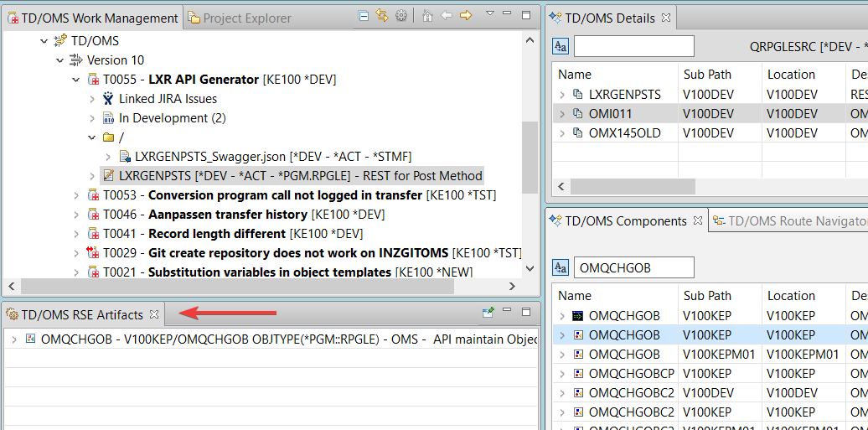The image size is (868, 430).
Task: Toggle the Aa case button in TD/OMS Details
Action: point(561,46)
